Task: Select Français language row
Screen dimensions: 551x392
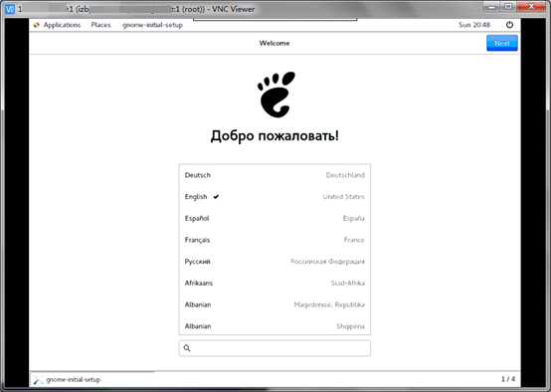Action: click(x=275, y=240)
